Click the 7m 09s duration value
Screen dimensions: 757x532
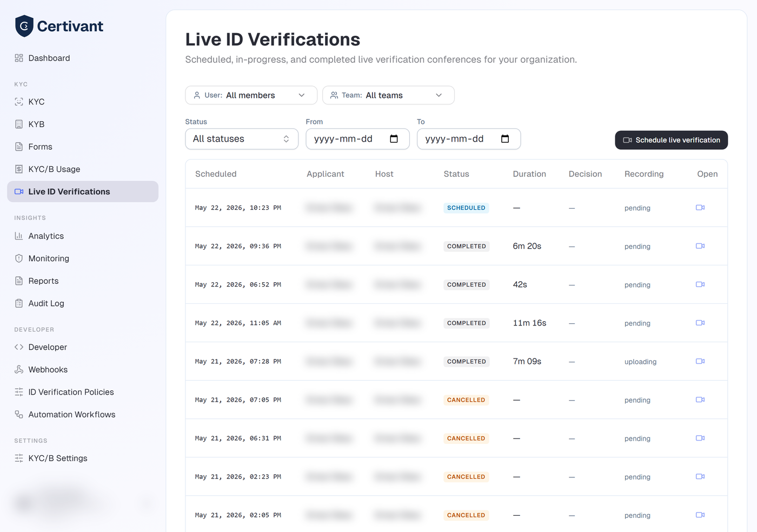point(527,361)
